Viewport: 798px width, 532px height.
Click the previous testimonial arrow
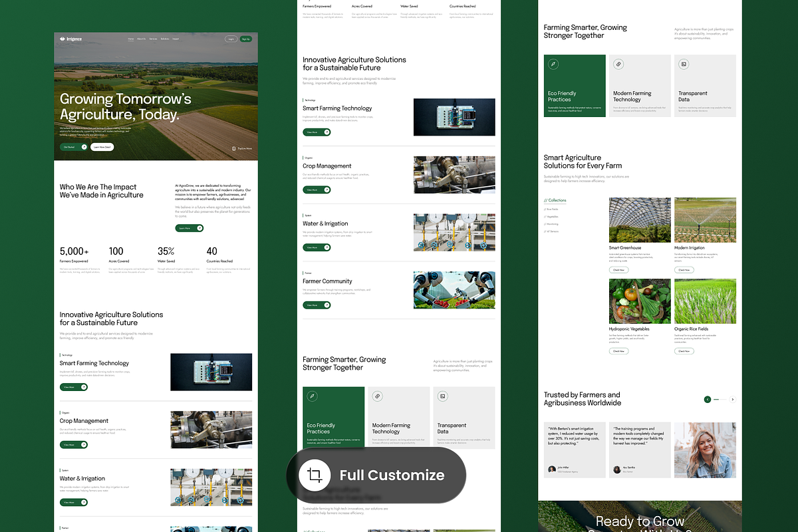tap(708, 400)
